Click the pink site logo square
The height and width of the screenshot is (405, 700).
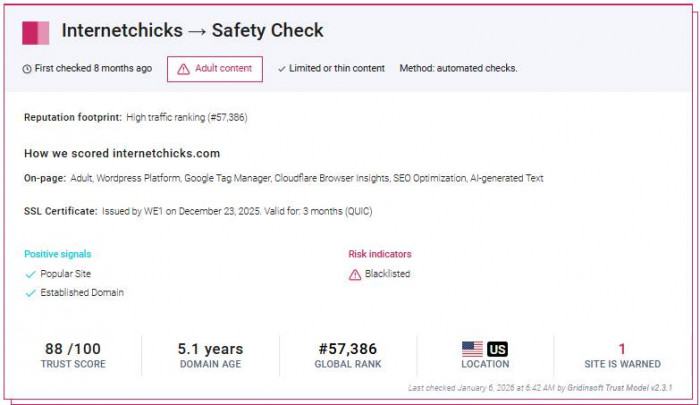click(x=36, y=32)
